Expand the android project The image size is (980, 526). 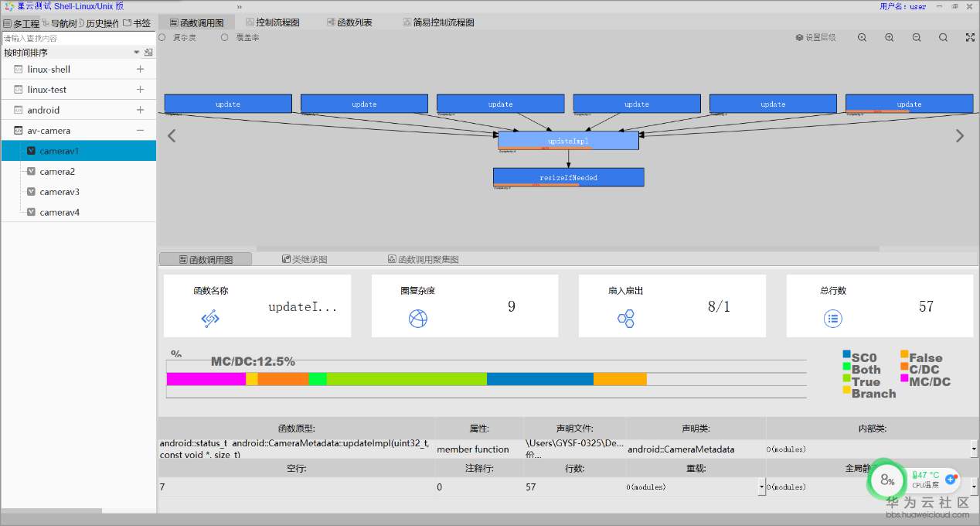pyautogui.click(x=140, y=110)
